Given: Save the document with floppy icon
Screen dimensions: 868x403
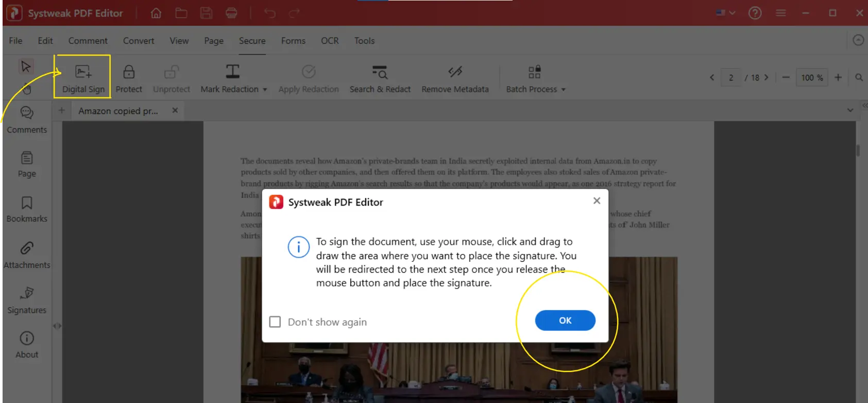Looking at the screenshot, I should click(x=207, y=13).
